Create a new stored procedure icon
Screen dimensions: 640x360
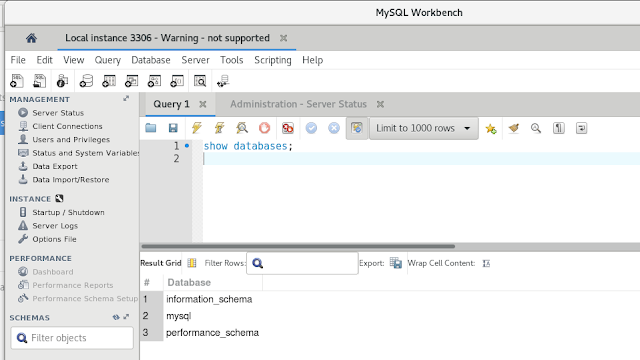[154, 81]
